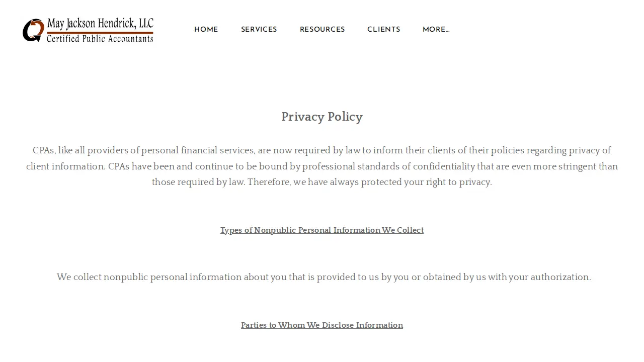Click the phrase "right to privacy"
This screenshot has width=644, height=362.
click(458, 182)
